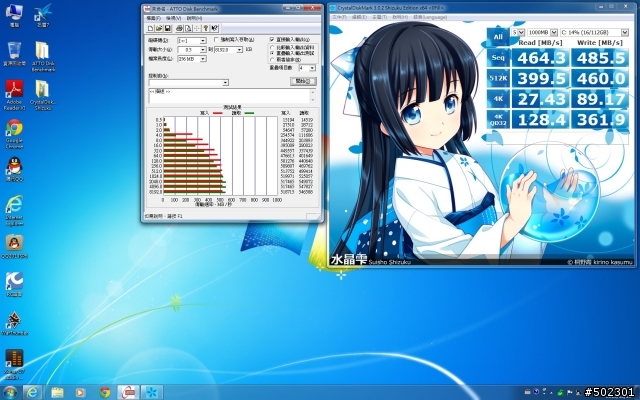The height and width of the screenshot is (400, 640).
Task: Click the 512K test button in CrystalDiskMark
Action: (498, 78)
